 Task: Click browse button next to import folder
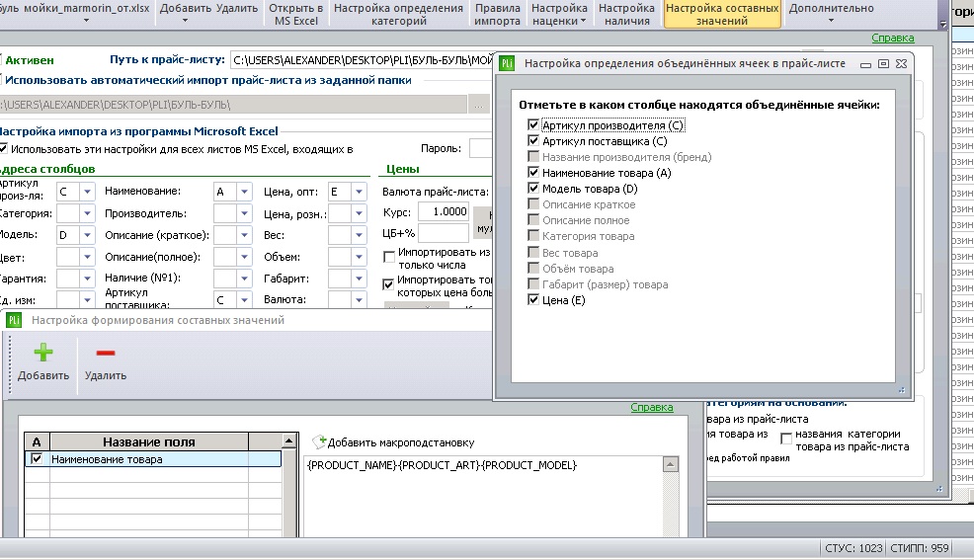point(478,105)
